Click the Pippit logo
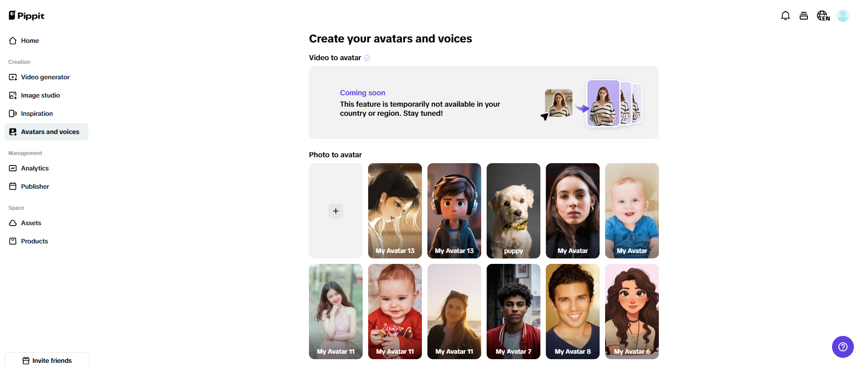 [x=26, y=15]
